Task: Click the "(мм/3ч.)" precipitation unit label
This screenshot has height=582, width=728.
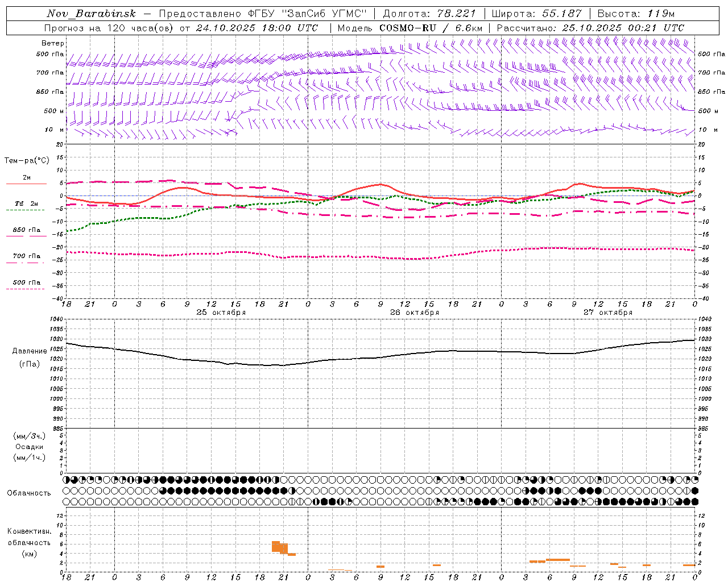Action: point(30,436)
